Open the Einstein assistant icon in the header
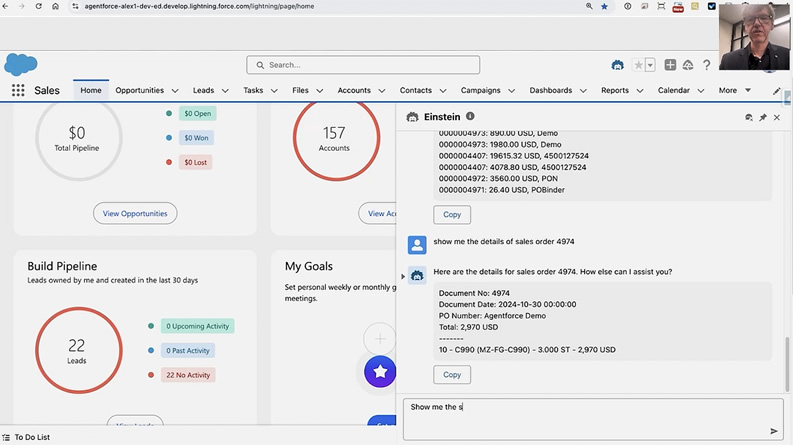This screenshot has height=445, width=793. [x=618, y=65]
